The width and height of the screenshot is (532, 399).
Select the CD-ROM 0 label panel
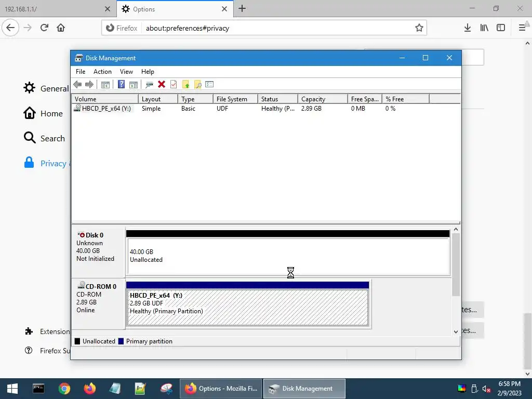coord(98,304)
